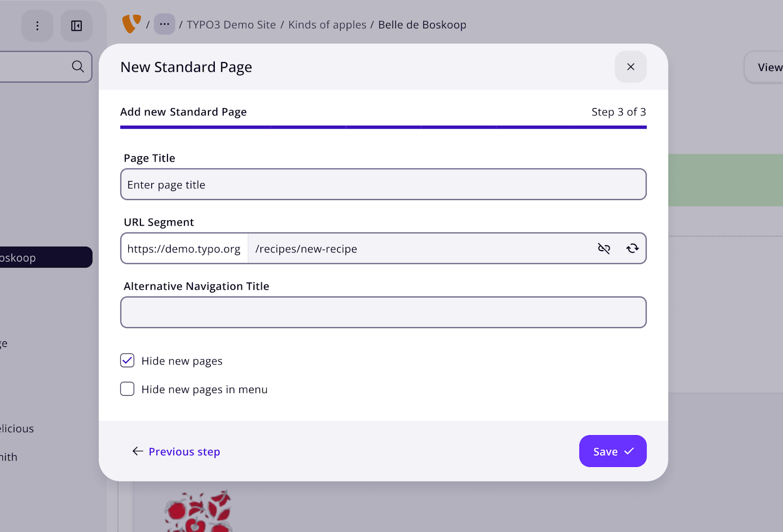Go back via Previous step link
The width and height of the screenshot is (783, 532).
[184, 452]
